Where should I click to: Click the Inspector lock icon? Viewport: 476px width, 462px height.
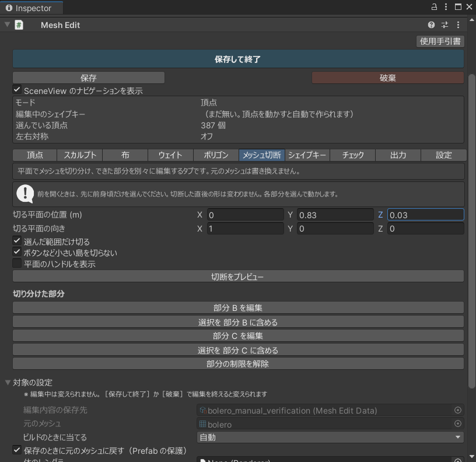coord(434,7)
